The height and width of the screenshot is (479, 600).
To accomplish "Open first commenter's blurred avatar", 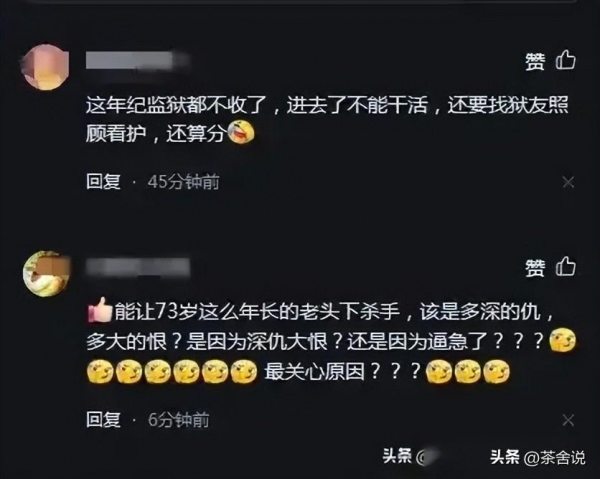I will (46, 67).
